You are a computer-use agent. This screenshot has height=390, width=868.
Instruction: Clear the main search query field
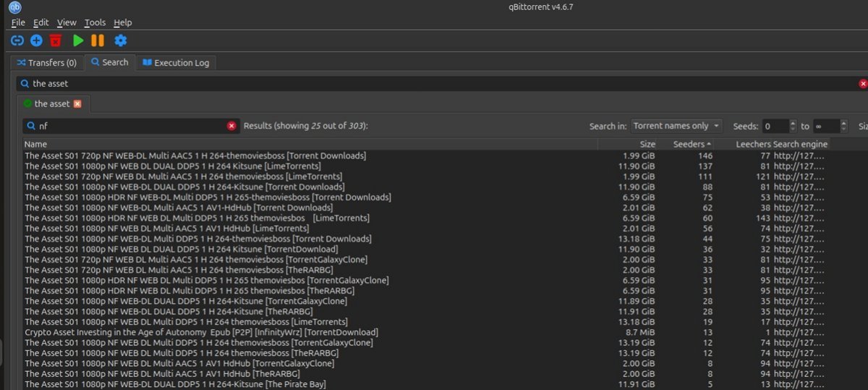862,84
